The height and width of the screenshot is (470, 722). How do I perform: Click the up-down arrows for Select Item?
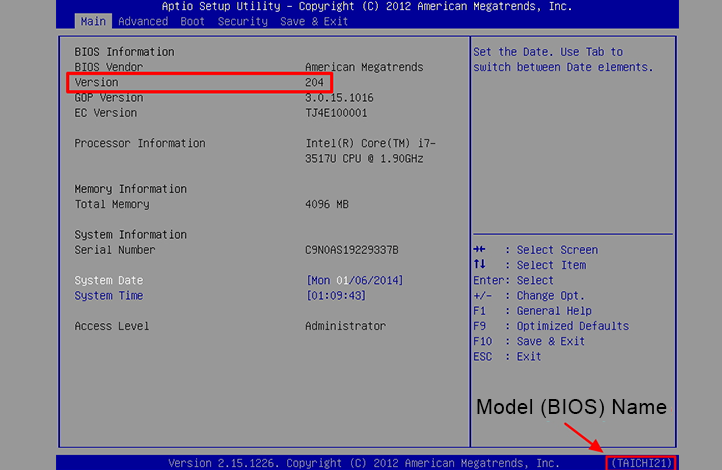pos(480,265)
